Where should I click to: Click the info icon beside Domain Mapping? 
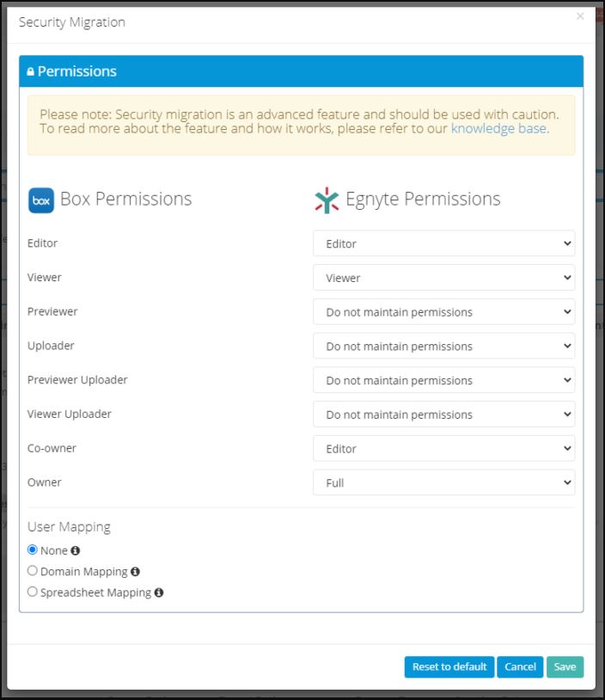[134, 571]
